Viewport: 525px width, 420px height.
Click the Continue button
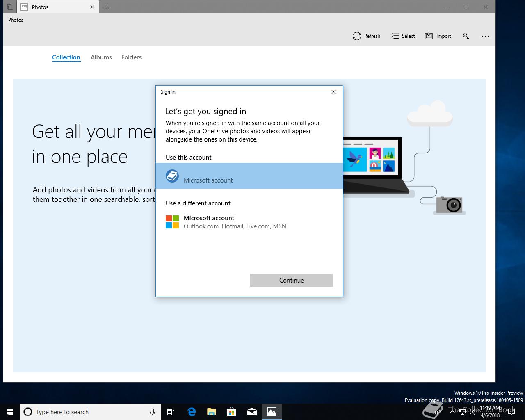tap(292, 280)
